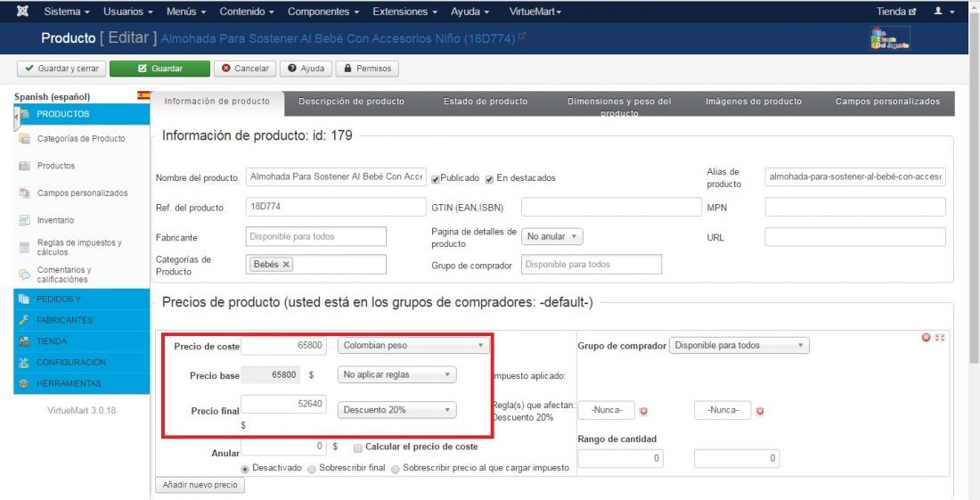
Task: Click the Productos sidebar icon
Action: pyautogui.click(x=24, y=166)
